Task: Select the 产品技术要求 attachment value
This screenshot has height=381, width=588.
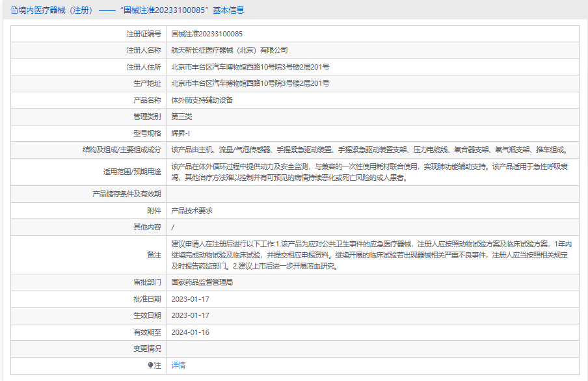Action: pyautogui.click(x=192, y=211)
